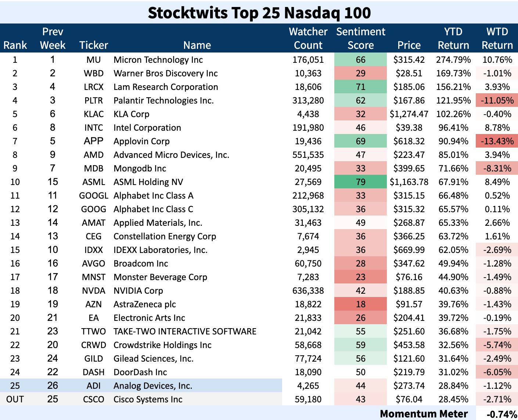Click the WBD ticker cell
This screenshot has width=518, height=420.
(94, 73)
